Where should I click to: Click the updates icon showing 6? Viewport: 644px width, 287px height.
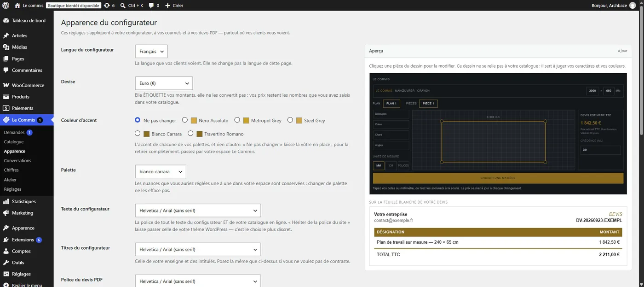pyautogui.click(x=107, y=6)
